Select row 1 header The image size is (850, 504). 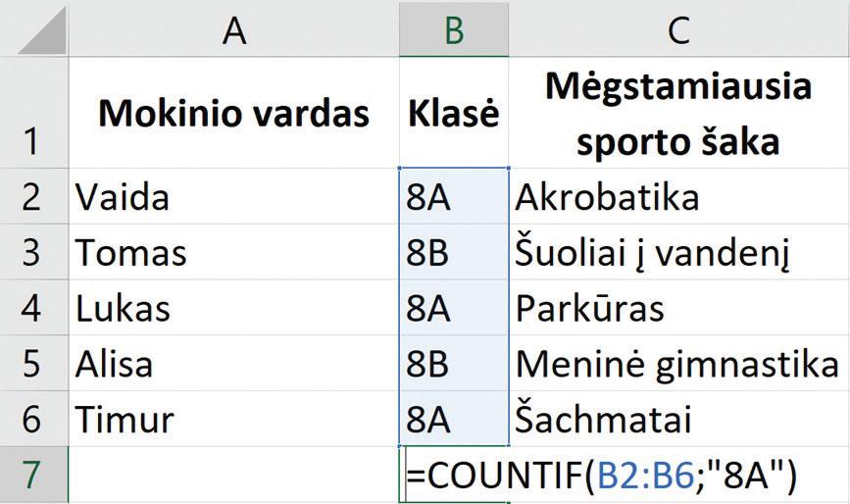click(32, 113)
